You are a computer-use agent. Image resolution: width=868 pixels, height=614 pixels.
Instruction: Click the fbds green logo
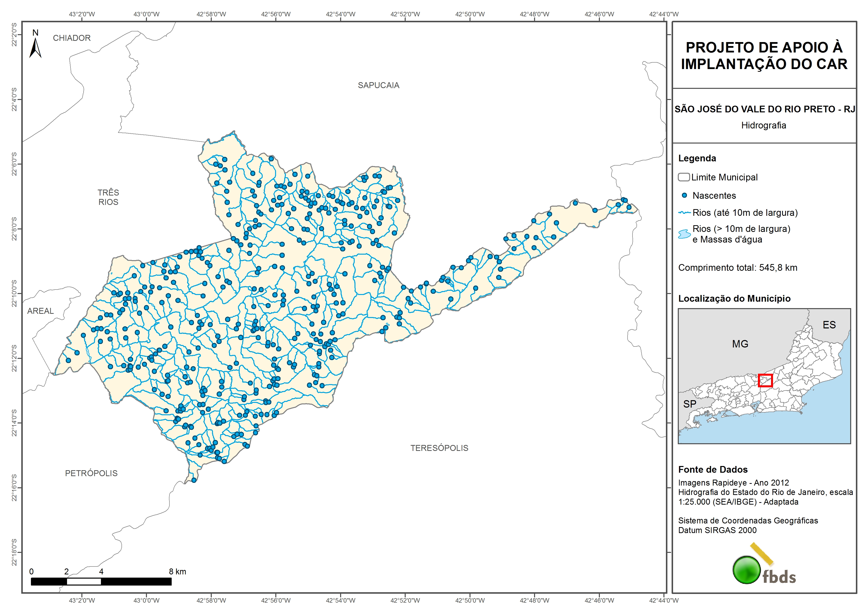click(747, 570)
